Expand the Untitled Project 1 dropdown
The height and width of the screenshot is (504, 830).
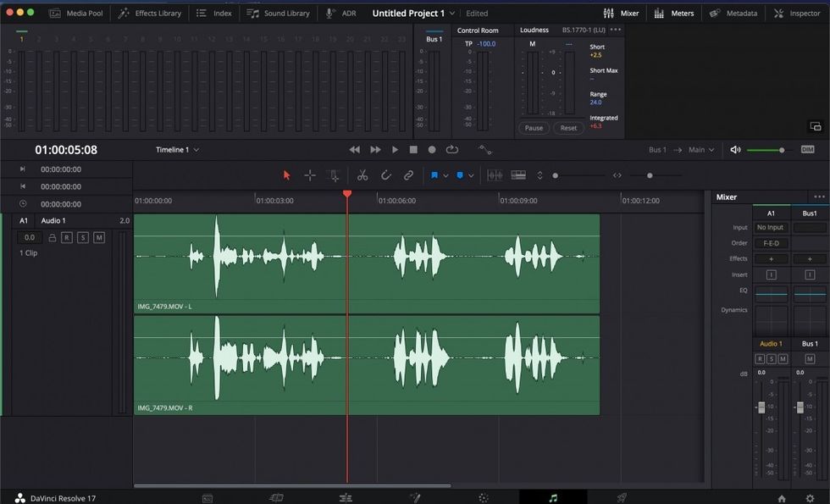point(452,14)
